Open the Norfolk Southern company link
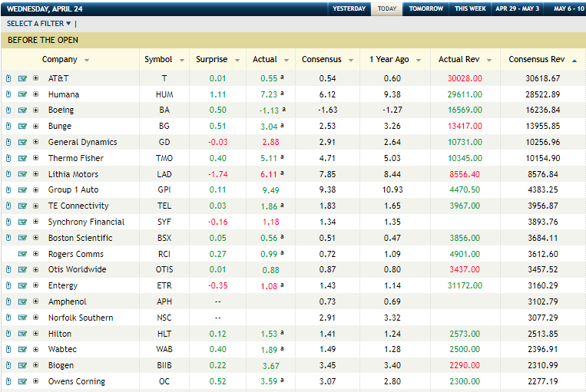This screenshot has height=392, width=586. click(x=81, y=318)
